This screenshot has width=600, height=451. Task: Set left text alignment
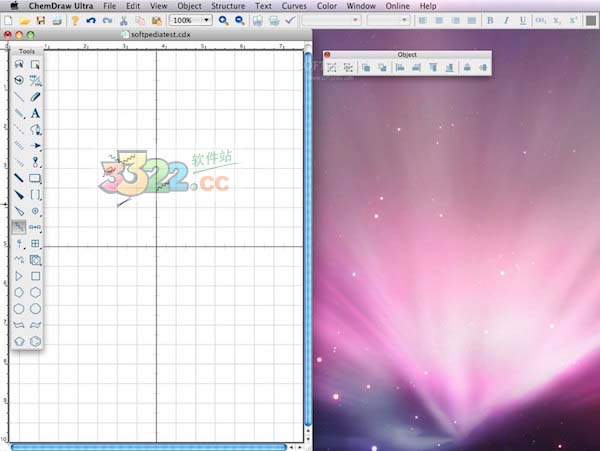point(422,20)
